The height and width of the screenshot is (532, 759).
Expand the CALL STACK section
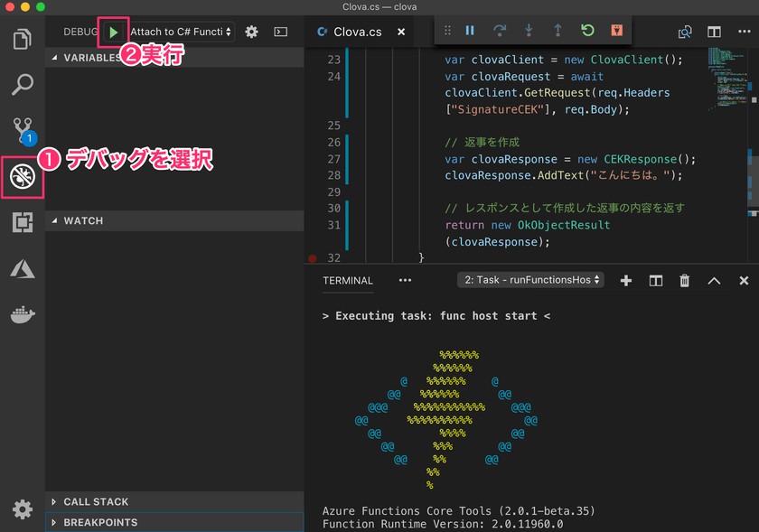[96, 501]
